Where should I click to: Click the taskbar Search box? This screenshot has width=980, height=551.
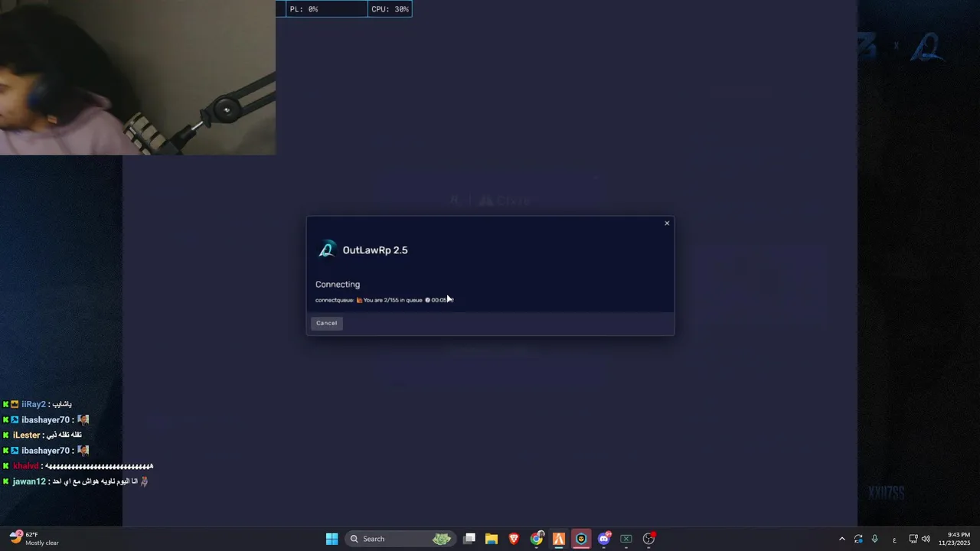point(400,539)
